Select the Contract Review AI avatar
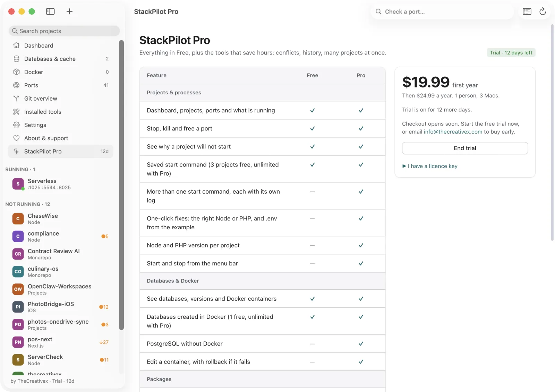555x392 pixels. click(x=18, y=254)
